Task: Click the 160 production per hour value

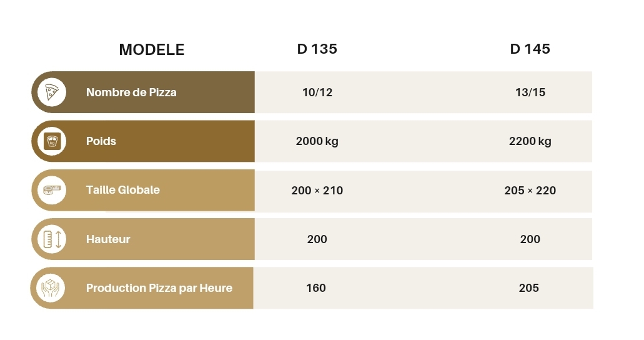Action: coord(316,288)
